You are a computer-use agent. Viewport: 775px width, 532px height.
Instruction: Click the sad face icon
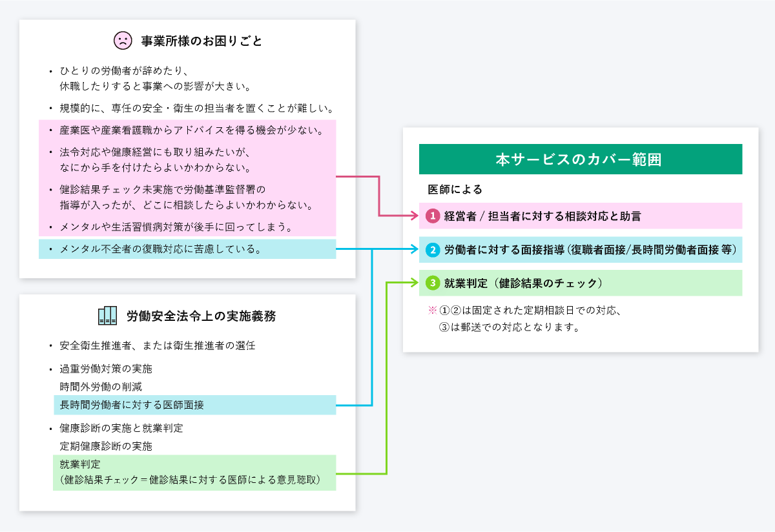[123, 41]
